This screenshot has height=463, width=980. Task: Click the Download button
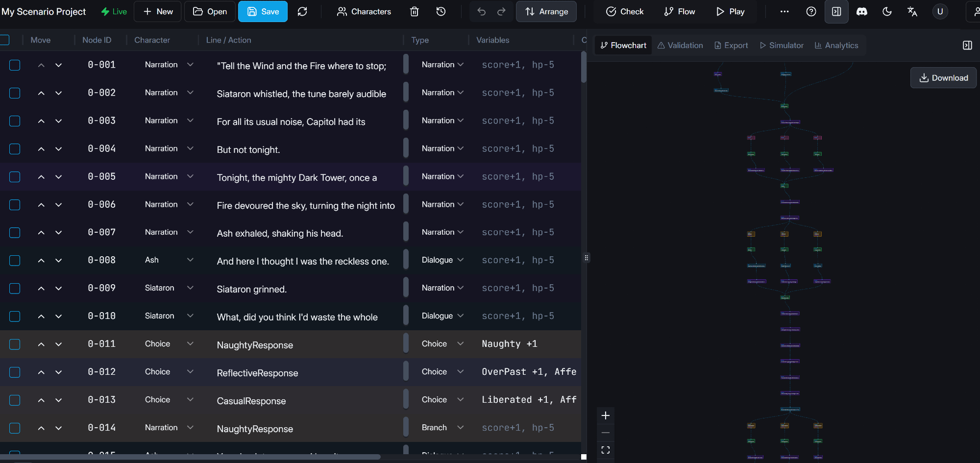(x=943, y=78)
